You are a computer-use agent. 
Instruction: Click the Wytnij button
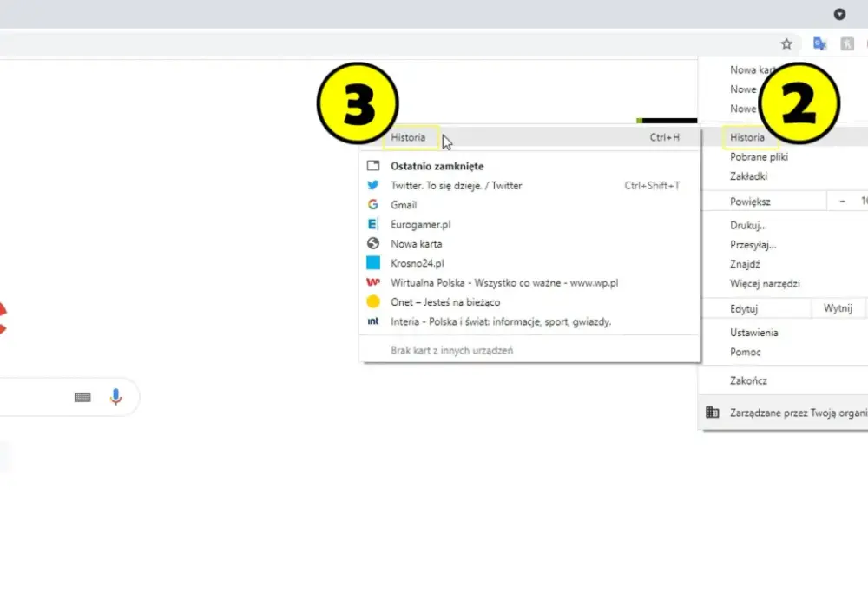point(838,308)
